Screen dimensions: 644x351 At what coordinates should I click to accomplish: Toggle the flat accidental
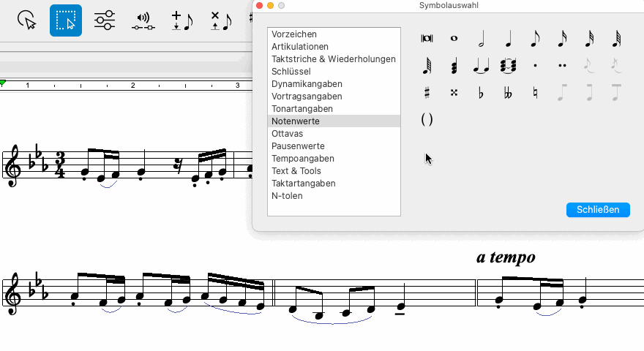pyautogui.click(x=482, y=93)
